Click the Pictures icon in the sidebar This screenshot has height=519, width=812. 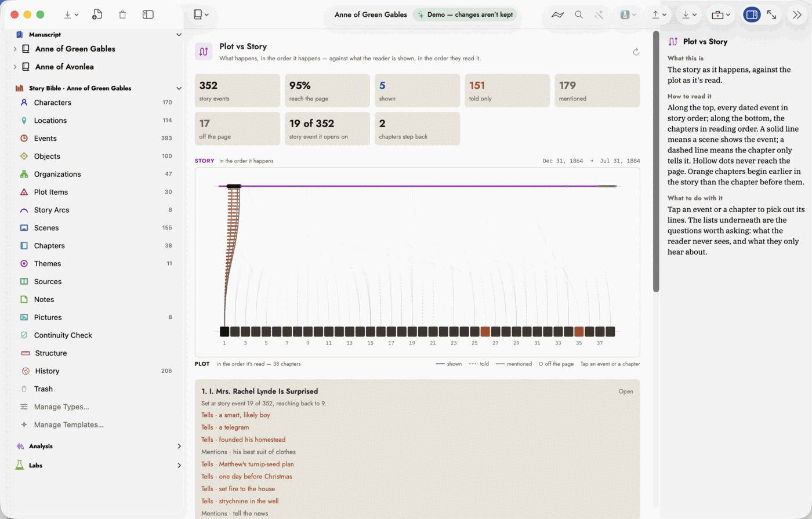tap(24, 317)
